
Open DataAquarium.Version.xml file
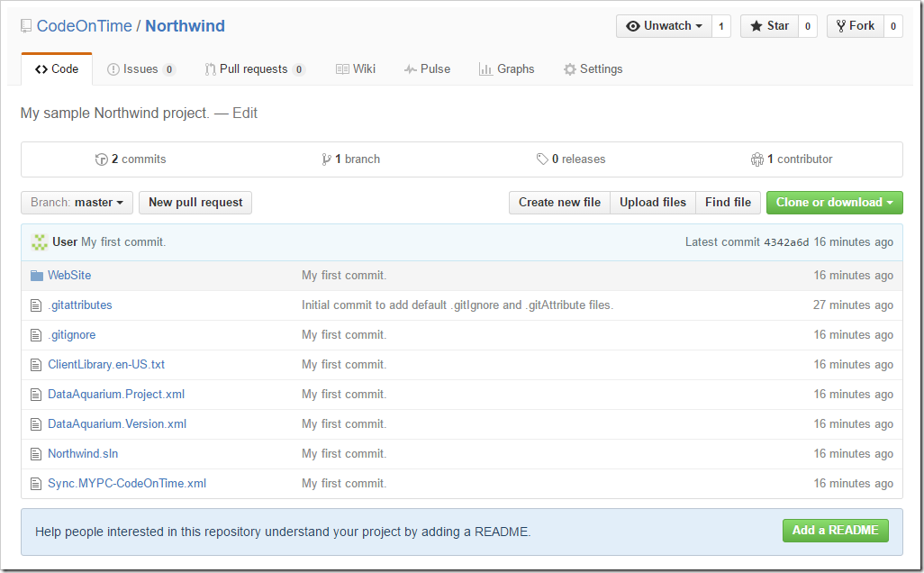tap(117, 423)
